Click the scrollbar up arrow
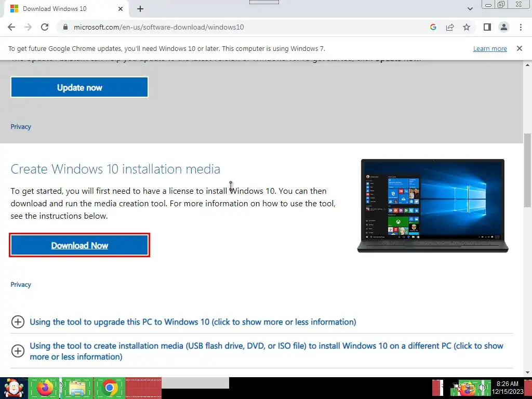532x399 pixels. [527, 65]
